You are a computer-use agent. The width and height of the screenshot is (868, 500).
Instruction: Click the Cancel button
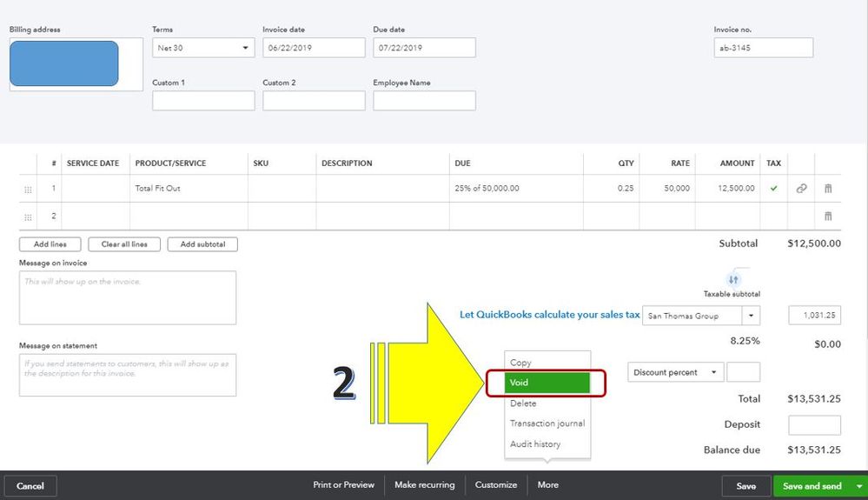click(x=30, y=486)
